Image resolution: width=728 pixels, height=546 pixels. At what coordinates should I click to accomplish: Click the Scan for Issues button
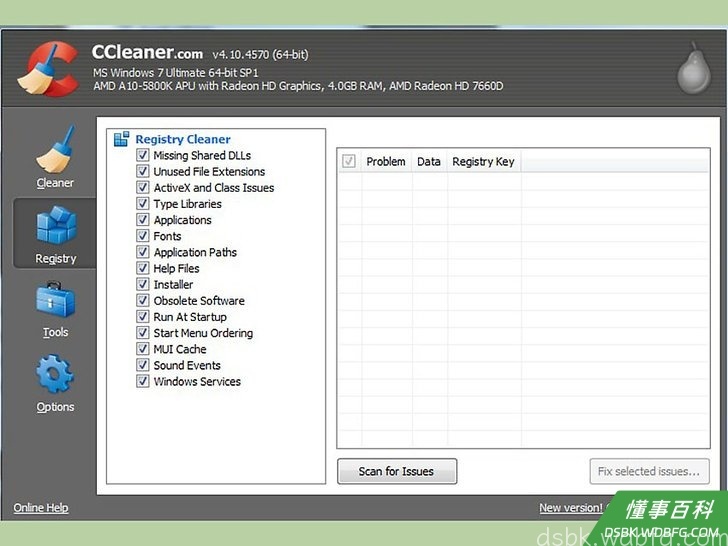(x=397, y=471)
